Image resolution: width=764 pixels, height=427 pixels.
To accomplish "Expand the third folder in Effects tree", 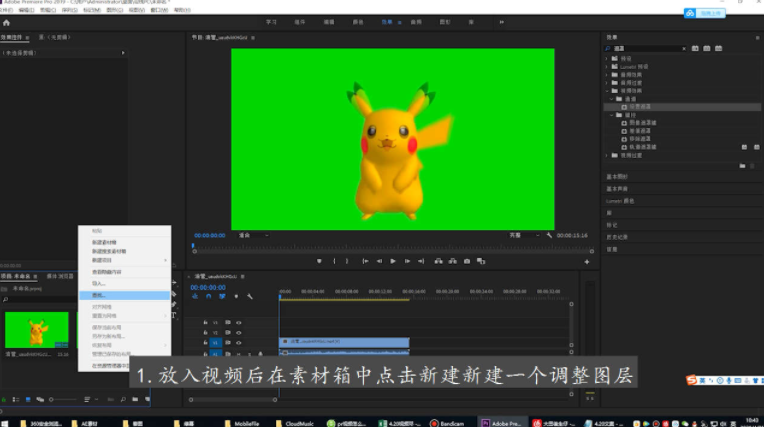I will coord(607,75).
